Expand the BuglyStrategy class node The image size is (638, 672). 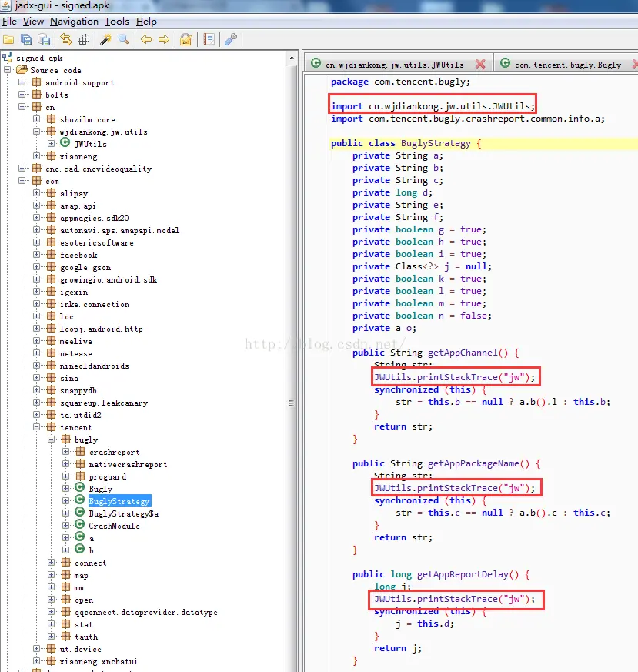[x=65, y=500]
